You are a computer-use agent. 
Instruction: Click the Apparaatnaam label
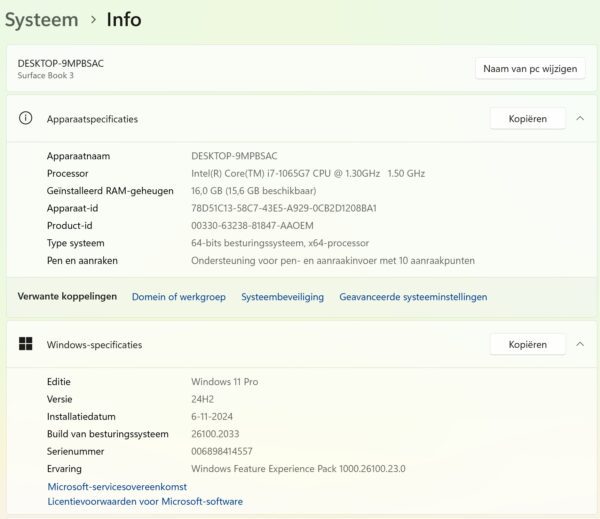coord(78,156)
